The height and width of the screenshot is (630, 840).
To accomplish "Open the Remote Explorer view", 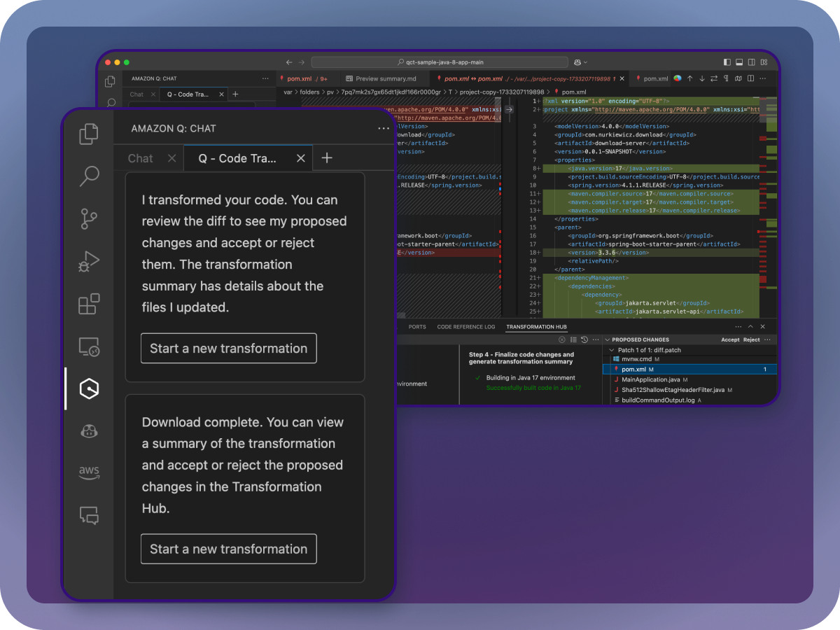I will 88,346.
